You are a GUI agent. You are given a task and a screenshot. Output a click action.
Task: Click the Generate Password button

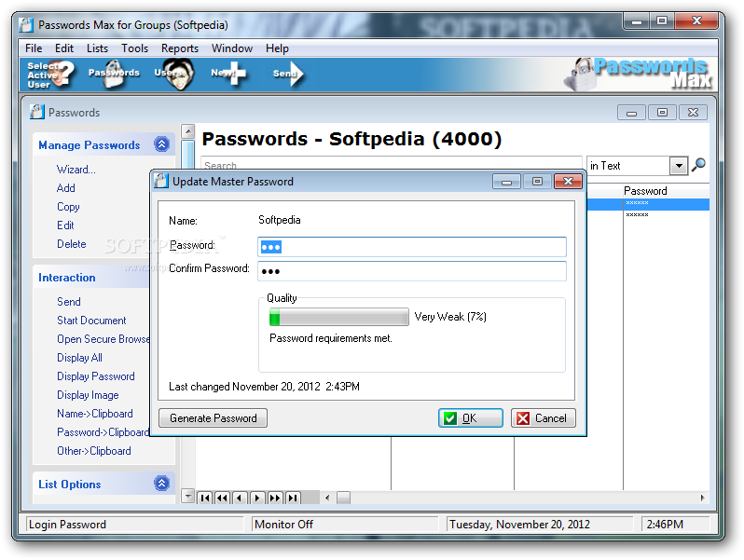[214, 417]
